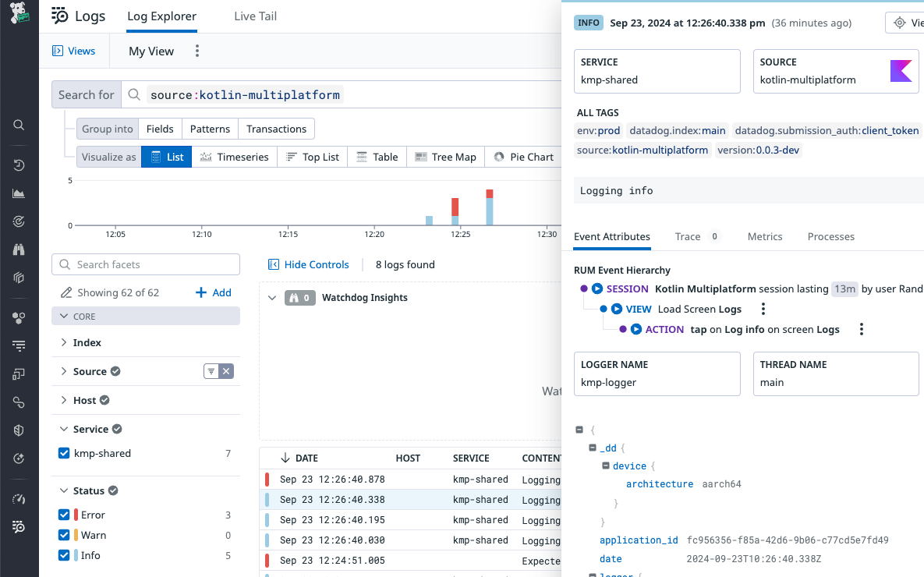This screenshot has height=577, width=924.
Task: Expand the Index facet
Action: click(63, 342)
